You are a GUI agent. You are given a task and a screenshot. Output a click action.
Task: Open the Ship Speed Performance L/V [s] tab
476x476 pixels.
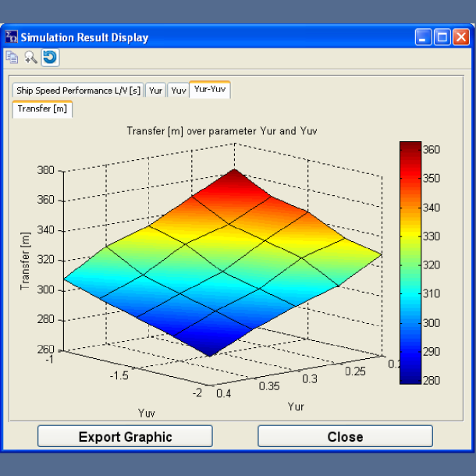(x=78, y=91)
